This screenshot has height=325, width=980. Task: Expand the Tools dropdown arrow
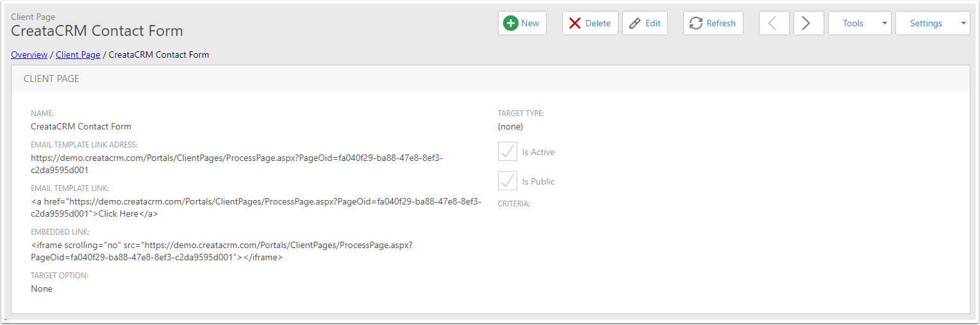(x=884, y=23)
